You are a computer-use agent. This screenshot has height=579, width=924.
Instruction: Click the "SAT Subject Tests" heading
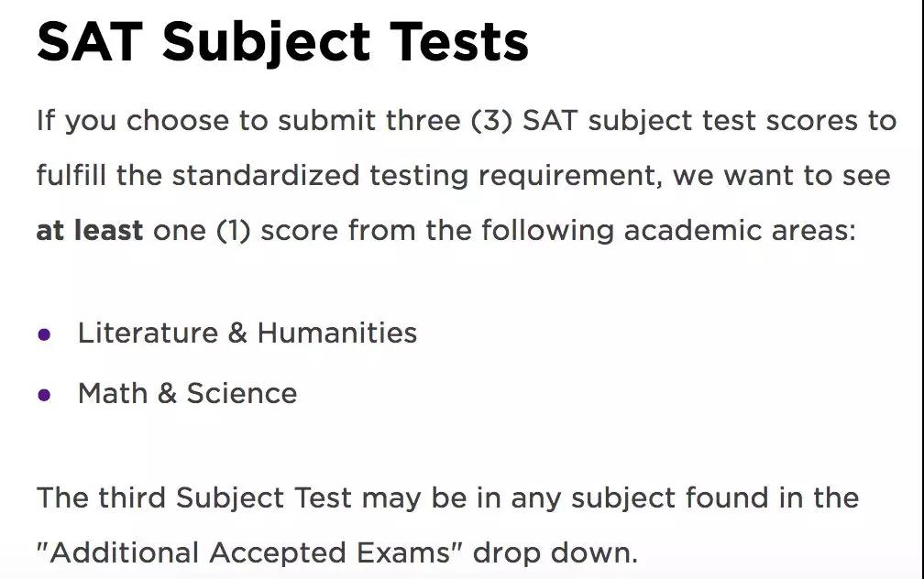tap(282, 40)
